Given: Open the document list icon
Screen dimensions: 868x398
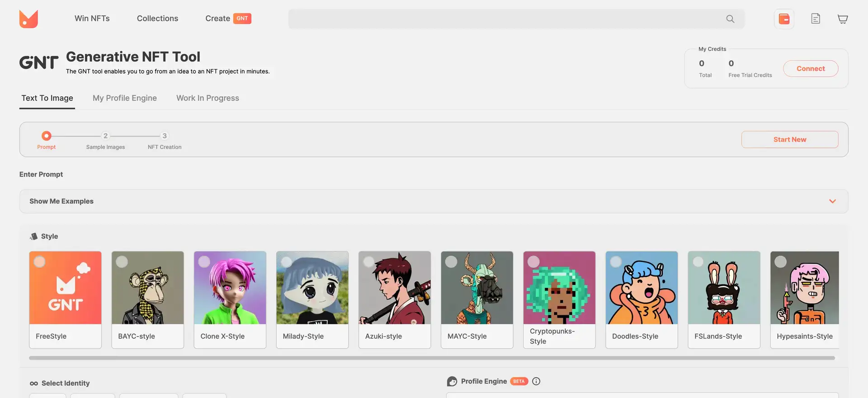Looking at the screenshot, I should pyautogui.click(x=816, y=19).
